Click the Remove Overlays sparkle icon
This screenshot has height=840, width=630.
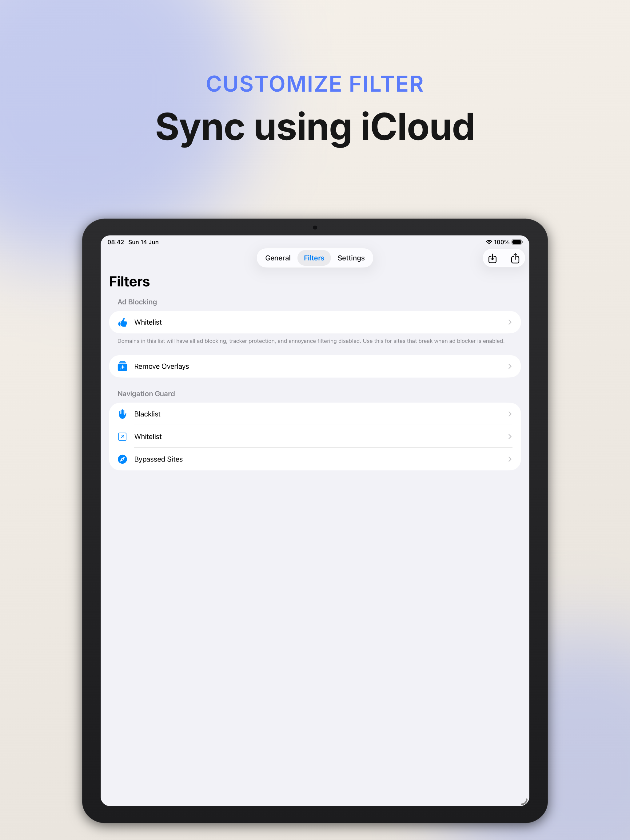tap(122, 366)
